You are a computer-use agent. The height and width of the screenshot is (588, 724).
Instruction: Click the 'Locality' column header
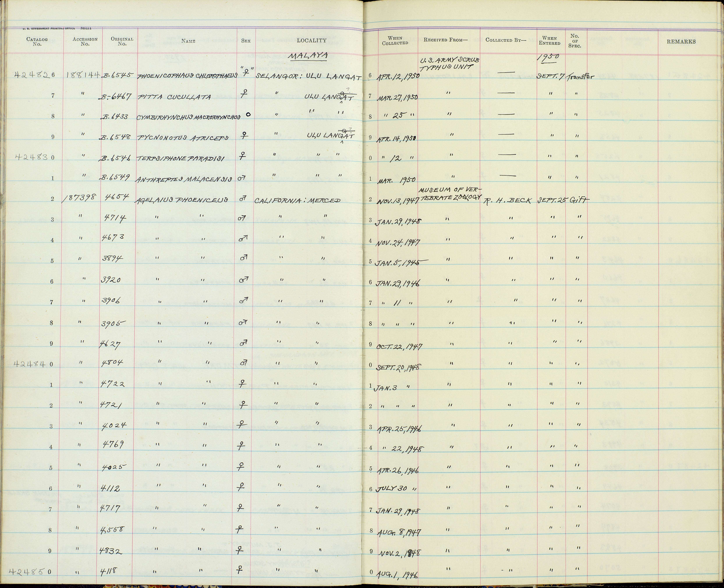(x=311, y=41)
